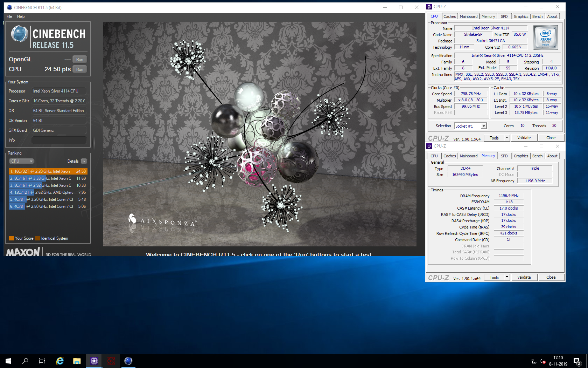588x368 pixels.
Task: Open About tab in lower CPU-Z
Action: pyautogui.click(x=552, y=156)
